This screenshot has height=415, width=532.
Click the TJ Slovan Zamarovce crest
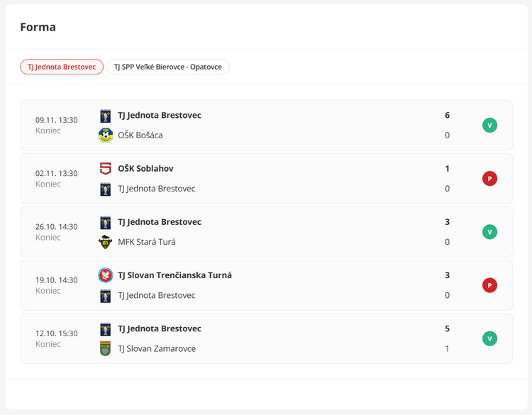pos(105,348)
